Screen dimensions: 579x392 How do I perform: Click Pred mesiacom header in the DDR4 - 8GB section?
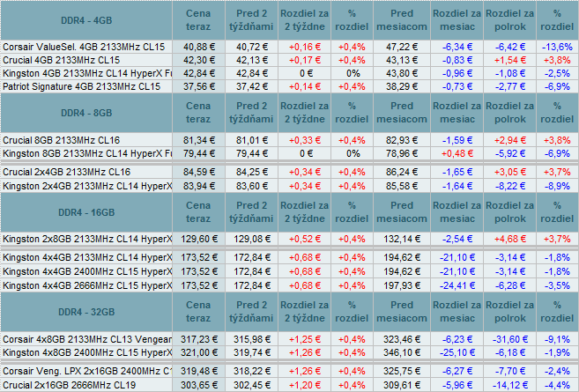[x=402, y=113]
